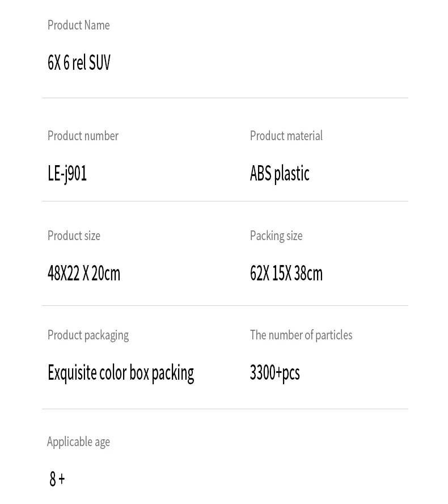Select the ABS plastic value
The height and width of the screenshot is (504, 448).
click(280, 174)
